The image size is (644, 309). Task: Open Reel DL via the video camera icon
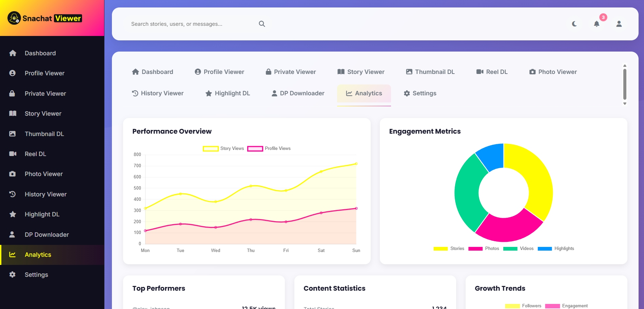13,154
